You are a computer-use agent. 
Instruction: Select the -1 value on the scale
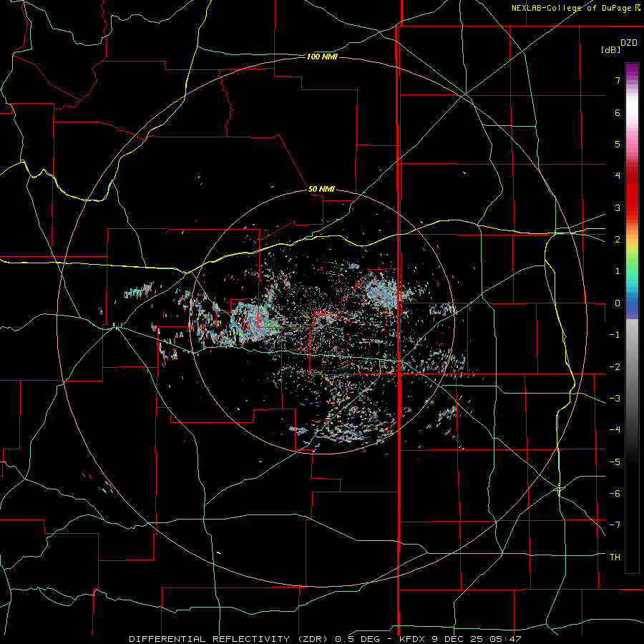[x=615, y=335]
